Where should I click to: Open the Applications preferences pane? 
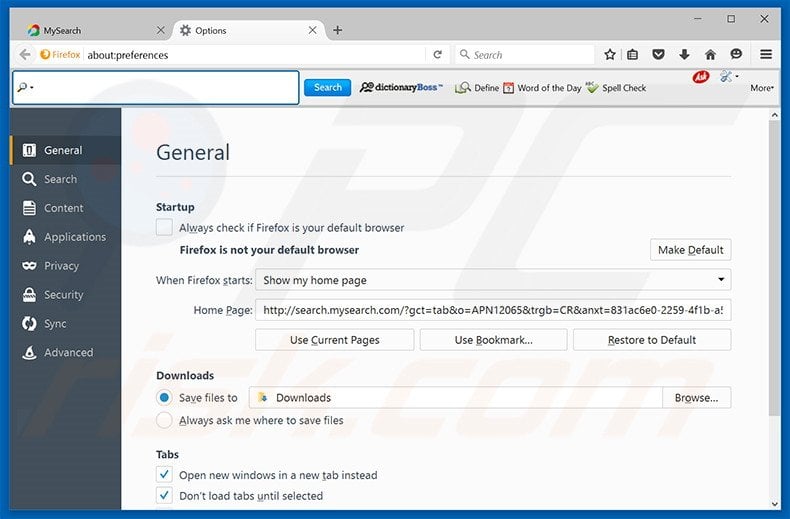point(65,237)
